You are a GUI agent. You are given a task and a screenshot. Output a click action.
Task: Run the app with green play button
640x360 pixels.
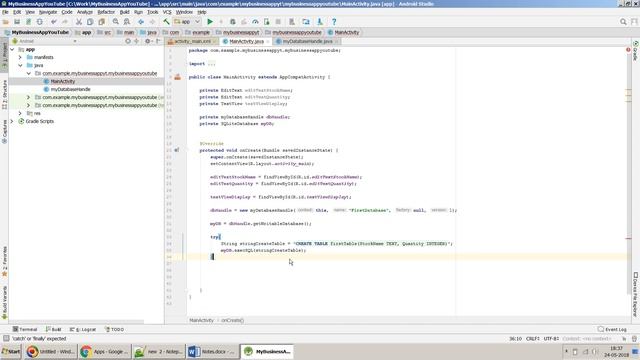point(210,22)
